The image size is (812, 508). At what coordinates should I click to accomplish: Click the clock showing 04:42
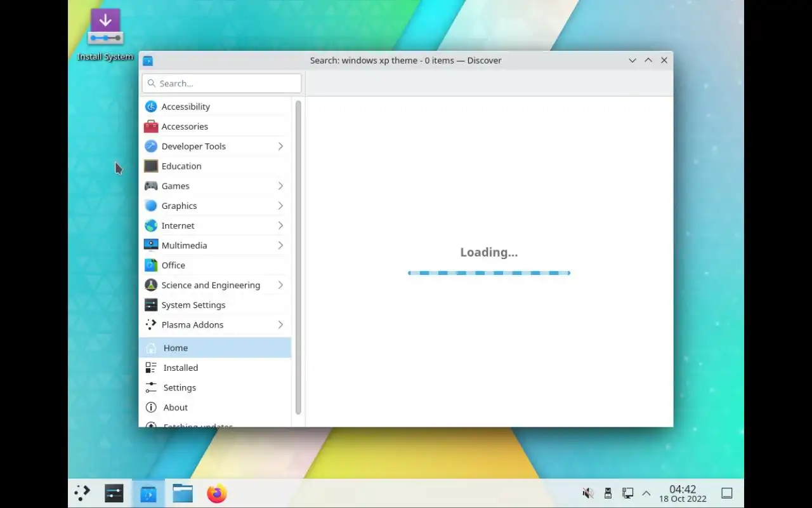[x=683, y=493]
